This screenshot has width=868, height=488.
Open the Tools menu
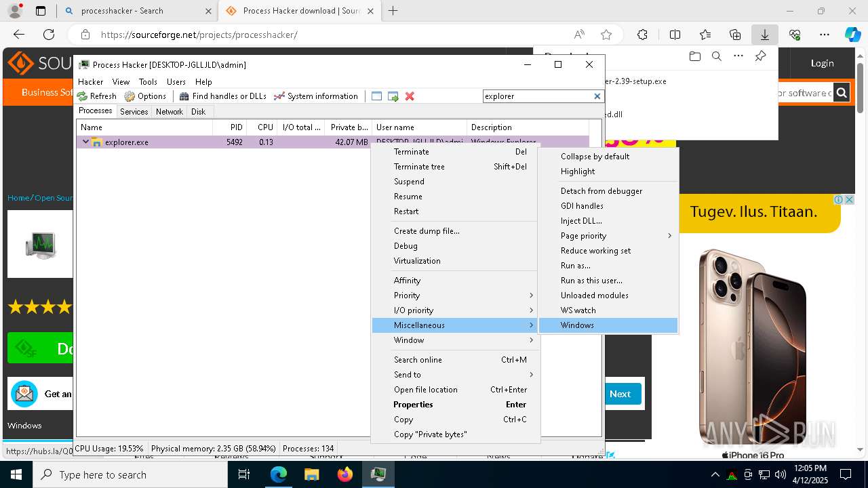[x=148, y=81]
